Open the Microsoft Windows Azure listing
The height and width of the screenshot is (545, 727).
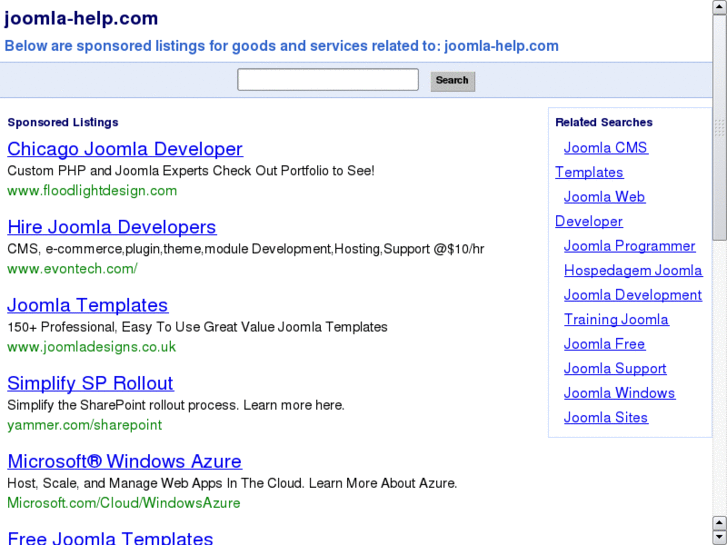tap(125, 462)
